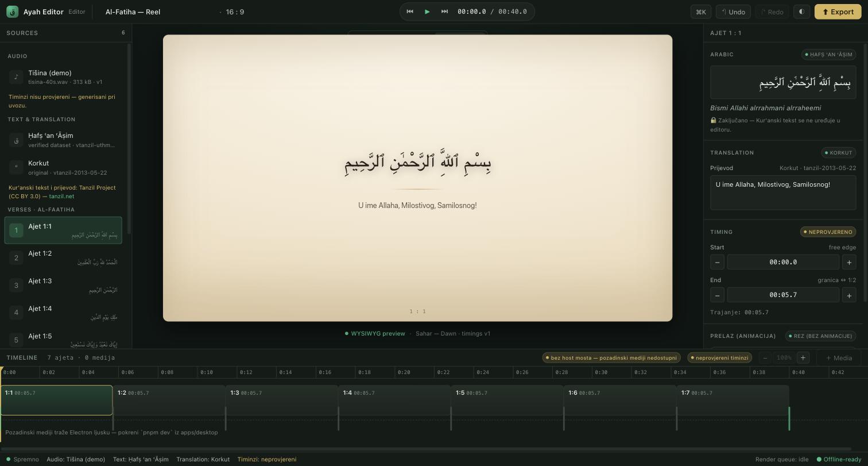This screenshot has height=466, width=868.
Task: Click the music note audio icon
Action: tap(16, 77)
